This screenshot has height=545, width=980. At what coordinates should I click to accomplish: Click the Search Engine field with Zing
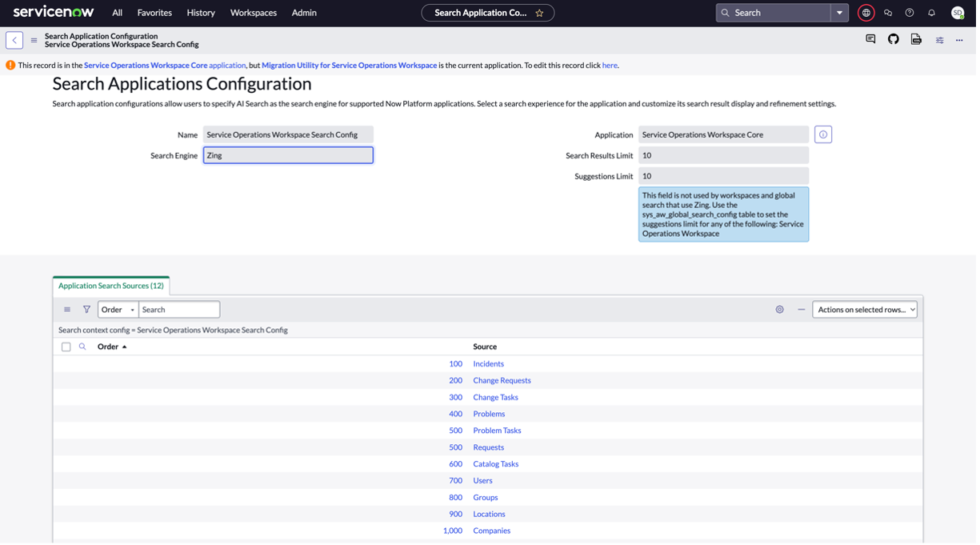tap(289, 156)
